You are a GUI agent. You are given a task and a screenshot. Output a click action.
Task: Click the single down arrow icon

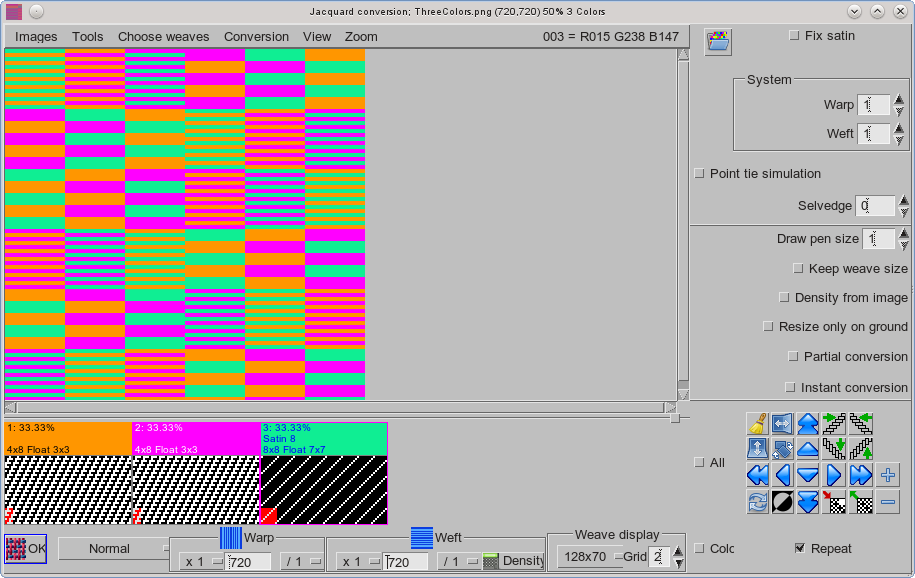tap(808, 475)
